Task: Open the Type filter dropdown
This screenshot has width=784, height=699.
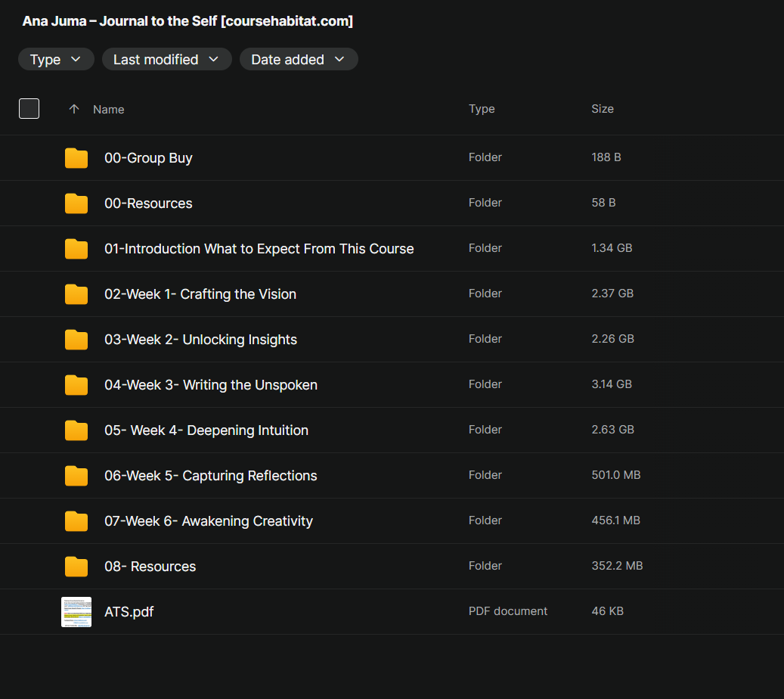Action: (56, 60)
